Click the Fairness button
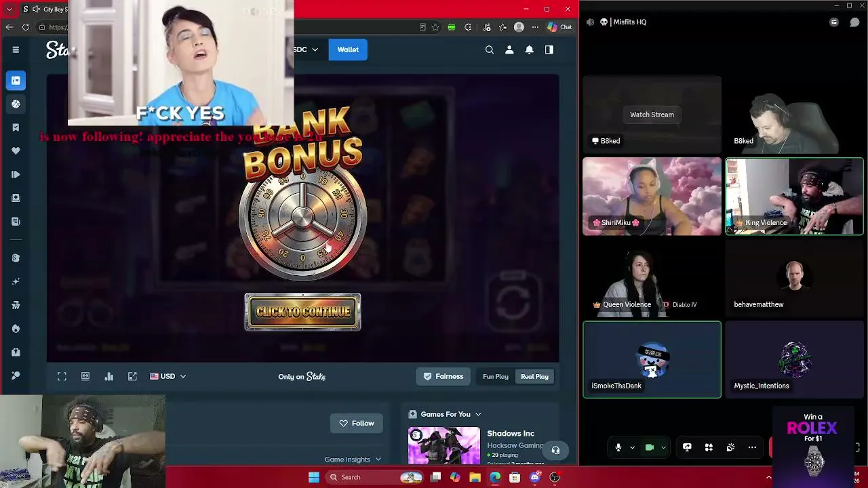 click(443, 376)
